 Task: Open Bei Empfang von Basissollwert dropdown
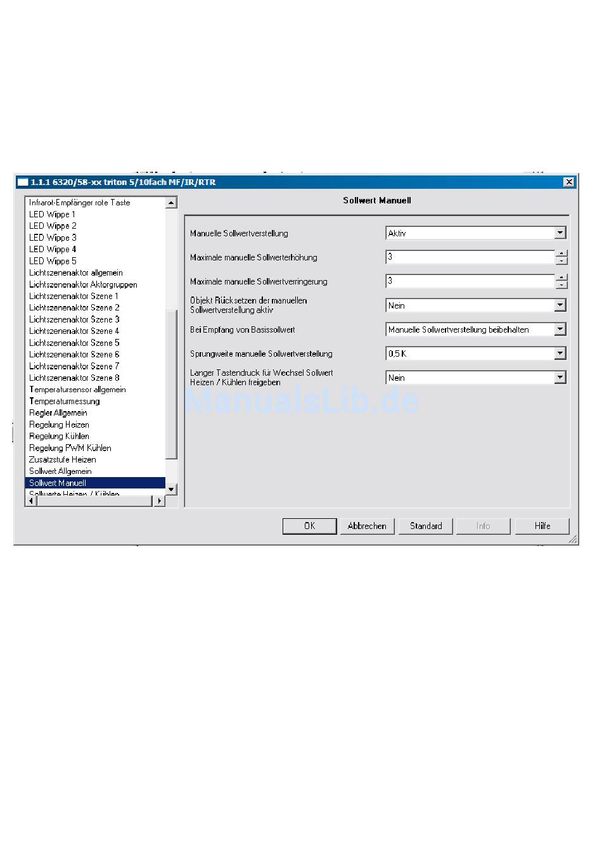tap(560, 329)
